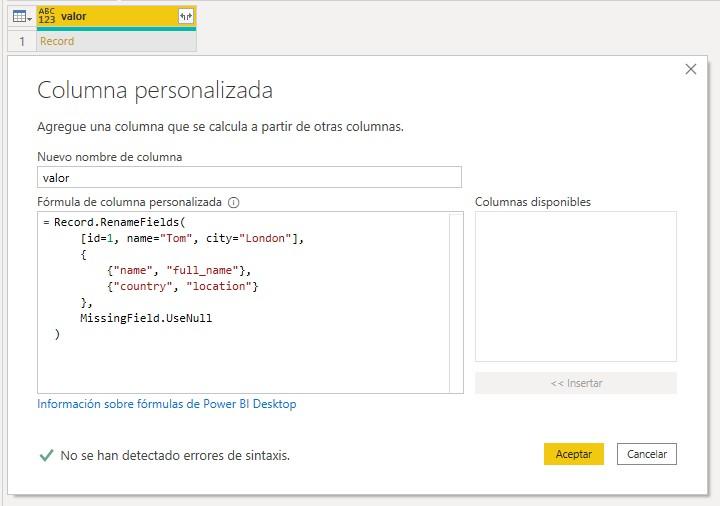This screenshot has height=506, width=720.
Task: Click the Cancelar button
Action: pos(647,454)
